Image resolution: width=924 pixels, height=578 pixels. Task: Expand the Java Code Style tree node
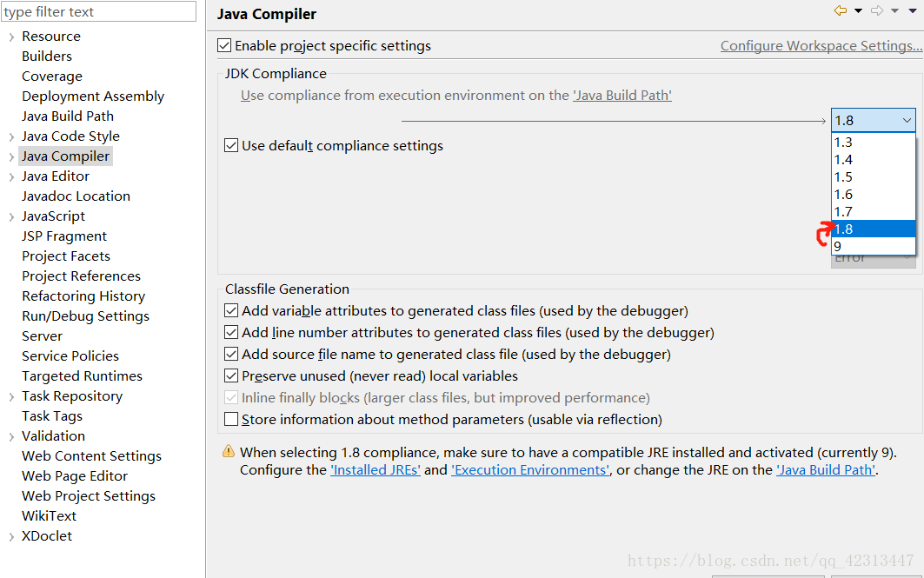(11, 136)
